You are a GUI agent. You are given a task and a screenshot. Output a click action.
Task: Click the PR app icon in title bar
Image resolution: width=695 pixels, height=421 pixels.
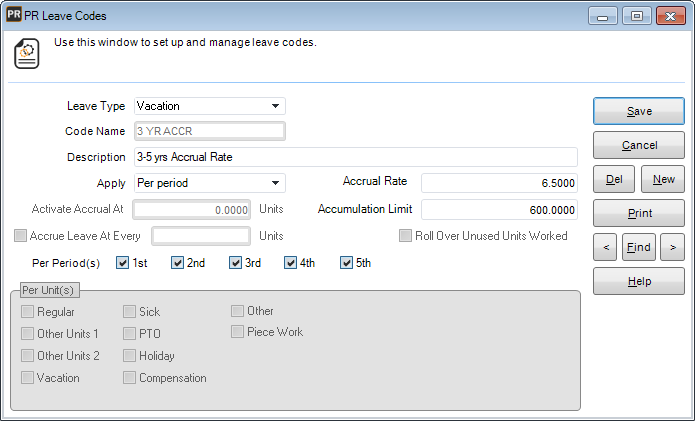[14, 16]
